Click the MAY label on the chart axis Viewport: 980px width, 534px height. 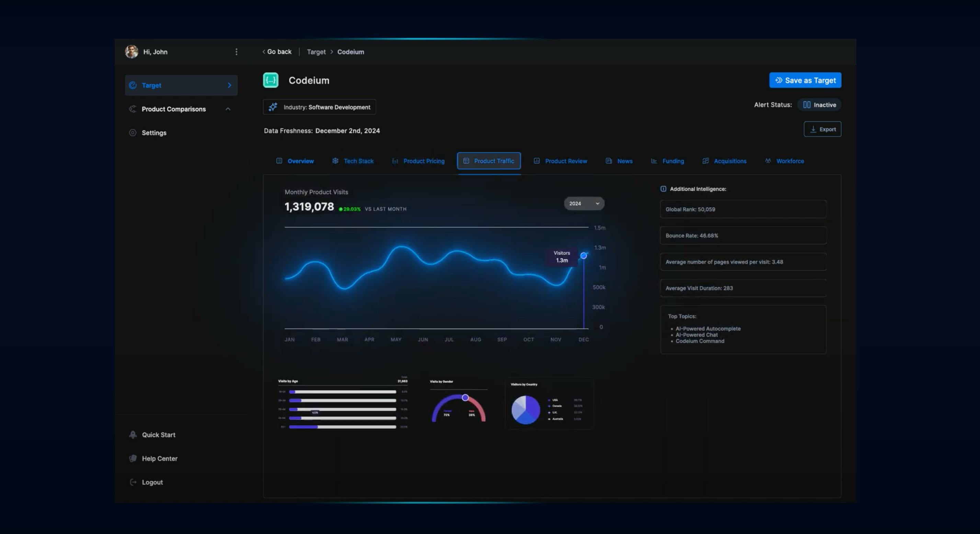click(396, 340)
